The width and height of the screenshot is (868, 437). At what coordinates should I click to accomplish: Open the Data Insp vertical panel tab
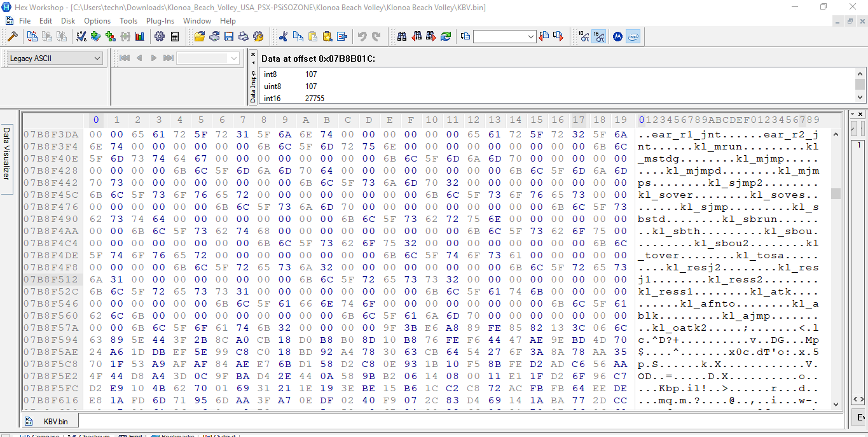click(252, 87)
